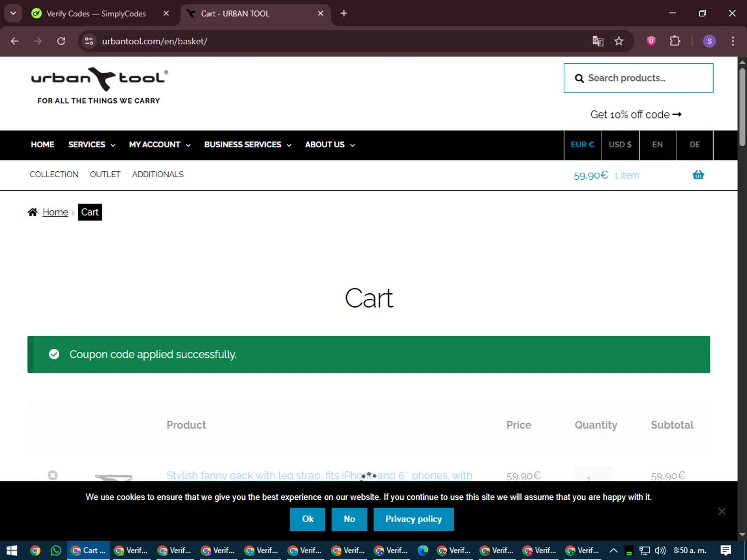Click the 59,90€ 1 item cart summary
Image resolution: width=747 pixels, height=560 pixels.
[606, 175]
